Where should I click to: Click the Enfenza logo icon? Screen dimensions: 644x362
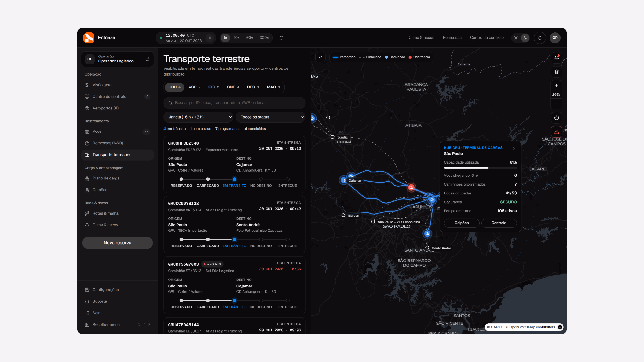(89, 38)
